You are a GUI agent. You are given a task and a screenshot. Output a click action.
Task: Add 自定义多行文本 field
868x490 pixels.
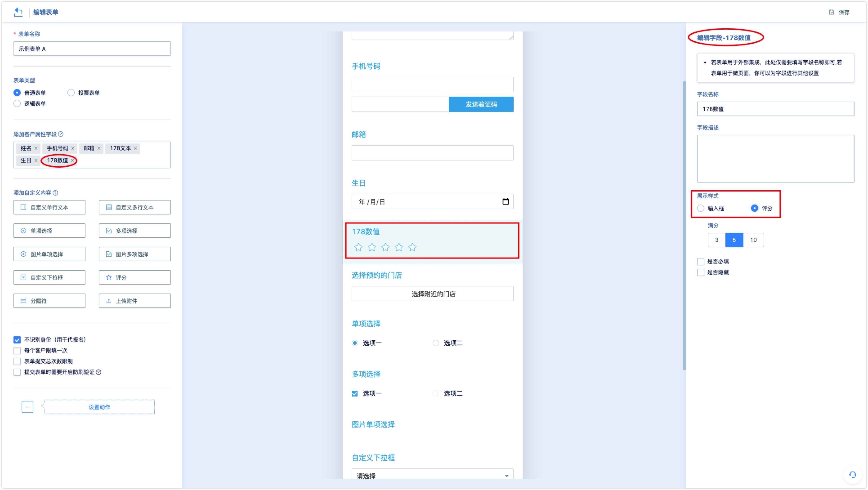[x=134, y=207]
